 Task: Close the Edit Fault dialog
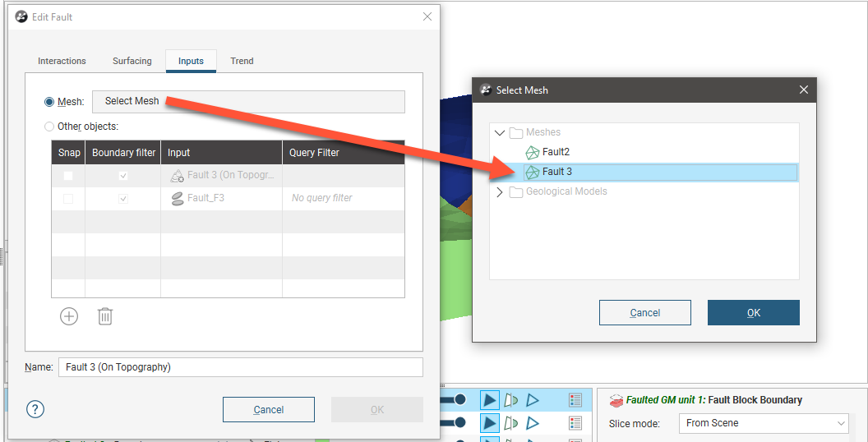(x=427, y=16)
